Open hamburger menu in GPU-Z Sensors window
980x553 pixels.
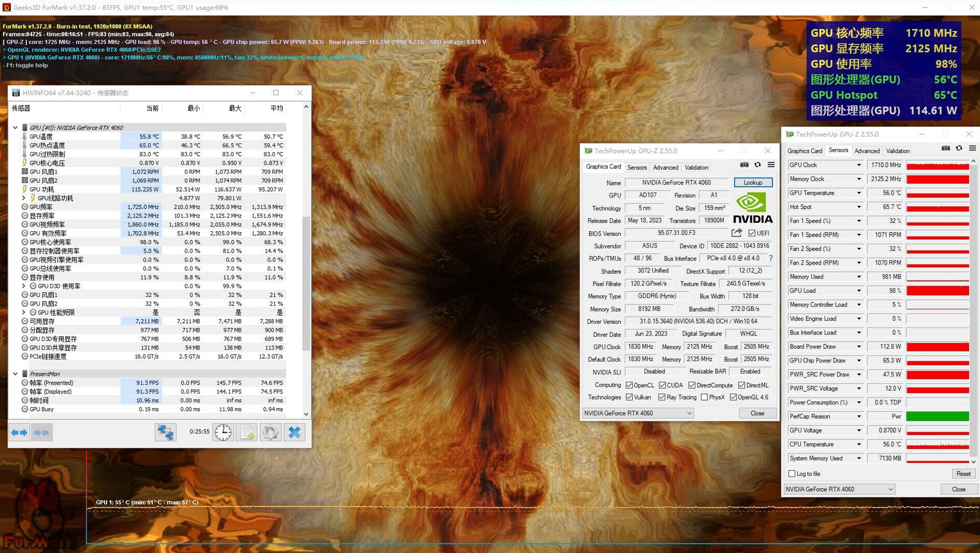(x=972, y=148)
